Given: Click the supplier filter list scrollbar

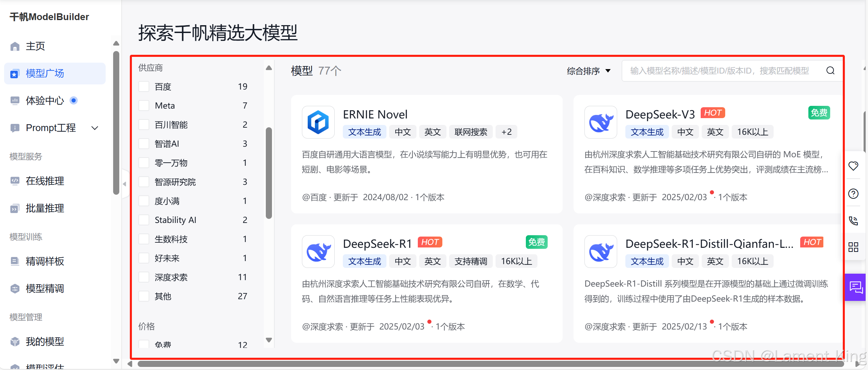Looking at the screenshot, I should [x=269, y=173].
